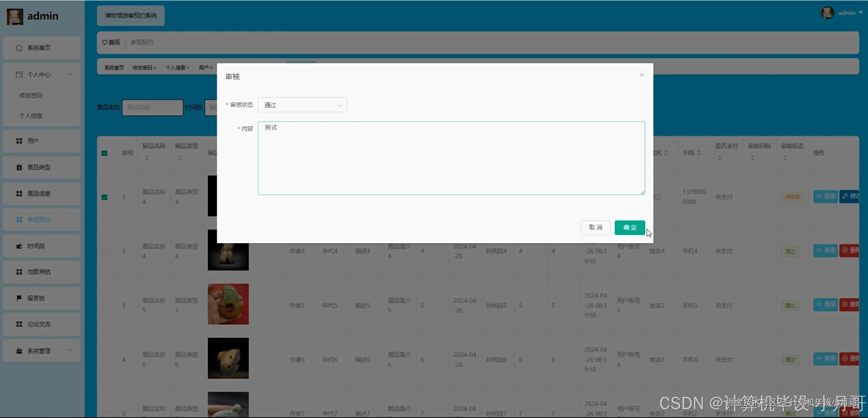The height and width of the screenshot is (418, 868).
Task: Click the 取消 button
Action: click(x=595, y=227)
